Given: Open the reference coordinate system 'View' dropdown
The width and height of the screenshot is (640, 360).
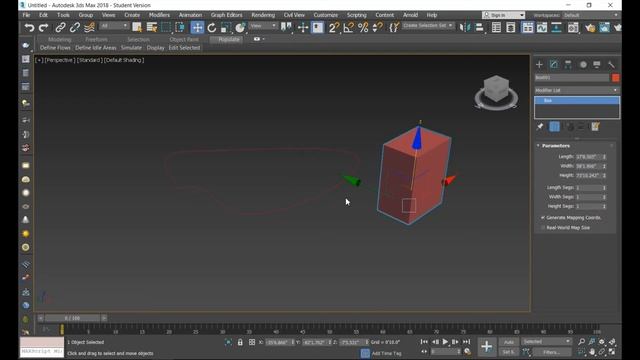Looking at the screenshot, I should pos(263,26).
